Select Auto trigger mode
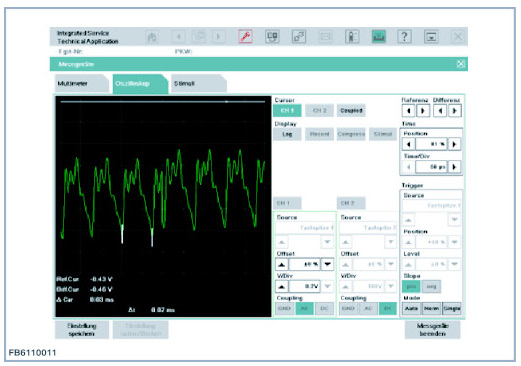 [x=411, y=309]
